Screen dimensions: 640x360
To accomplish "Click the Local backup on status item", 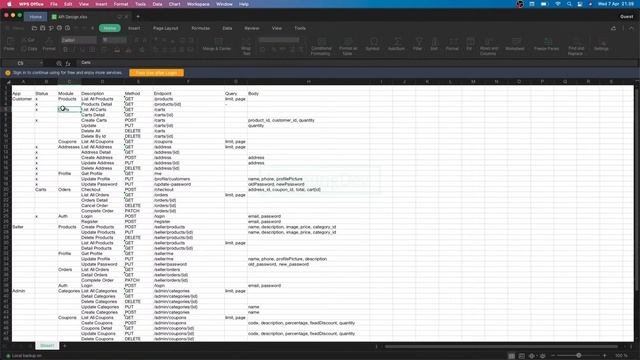I will point(24,356).
